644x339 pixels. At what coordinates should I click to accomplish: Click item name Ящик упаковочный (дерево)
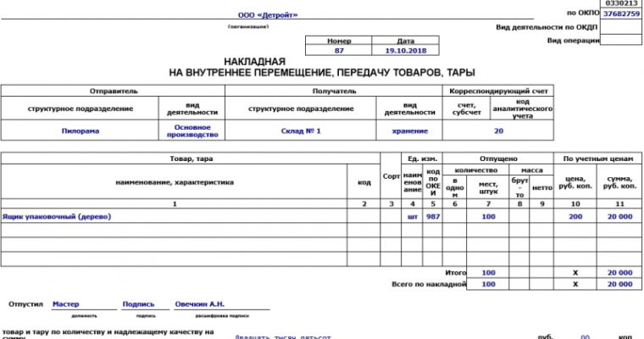pos(57,217)
